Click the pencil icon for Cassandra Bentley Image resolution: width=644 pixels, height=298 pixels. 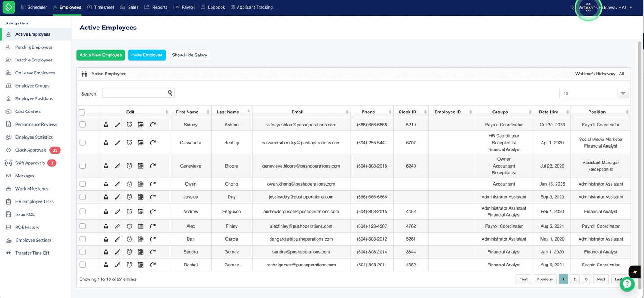tap(118, 143)
